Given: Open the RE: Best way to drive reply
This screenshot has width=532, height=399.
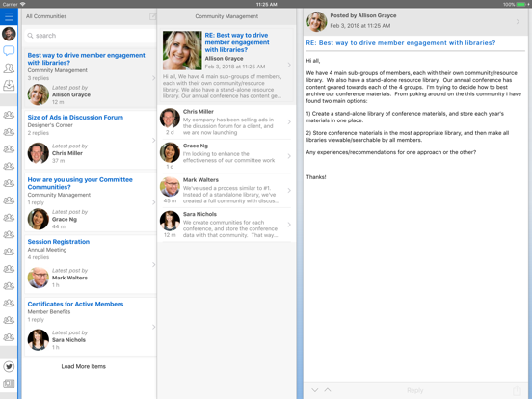Looking at the screenshot, I should 226,65.
